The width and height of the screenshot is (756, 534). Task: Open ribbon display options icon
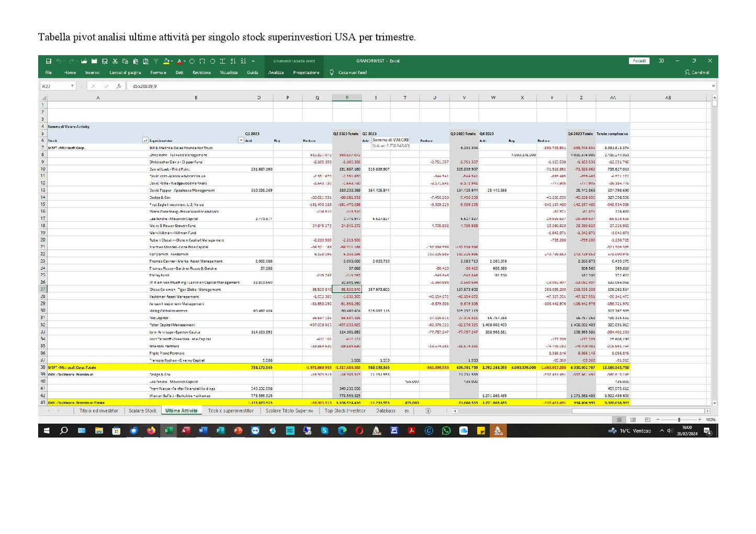(661, 61)
